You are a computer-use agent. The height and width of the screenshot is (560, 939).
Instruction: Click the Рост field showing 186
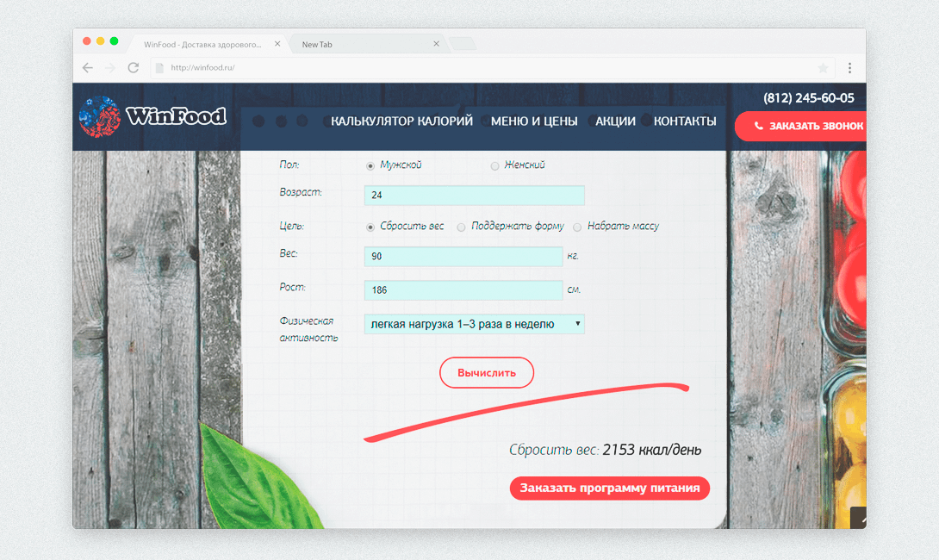(x=463, y=289)
